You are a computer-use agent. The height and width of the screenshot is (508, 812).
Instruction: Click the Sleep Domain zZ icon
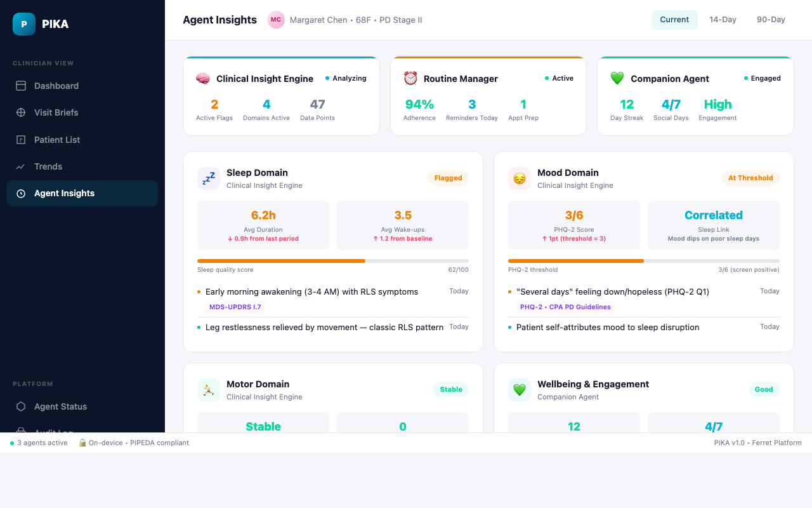(208, 178)
